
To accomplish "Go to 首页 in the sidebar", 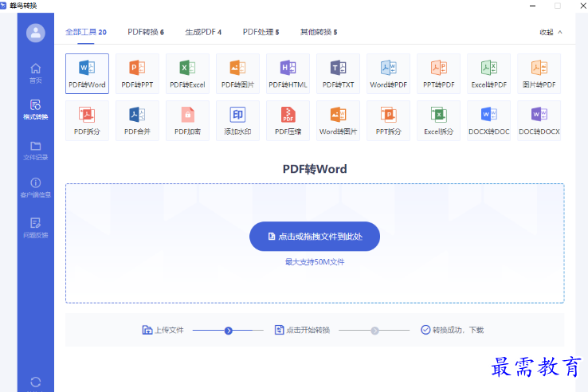I will (x=35, y=73).
